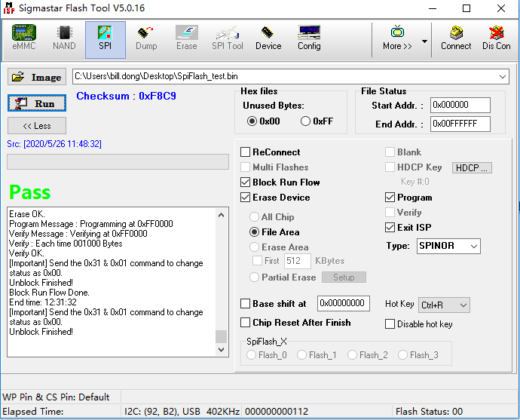Switch to NAND flash mode
The width and height of the screenshot is (520, 420).
[x=64, y=38]
